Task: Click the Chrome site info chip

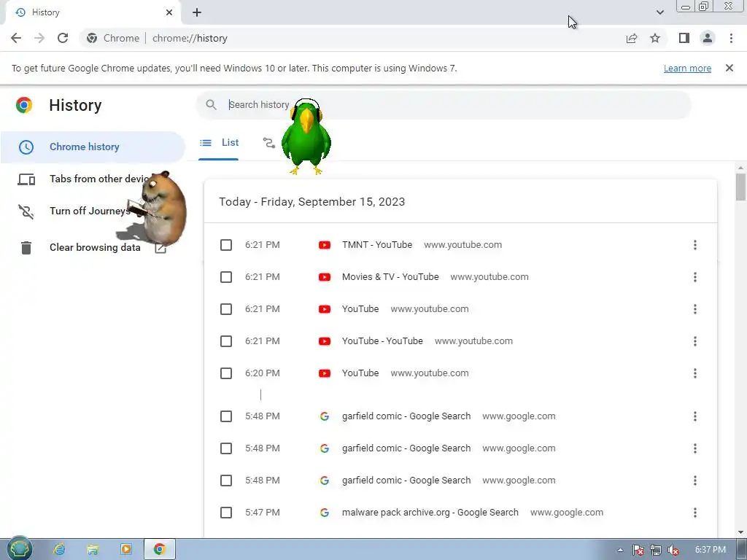Action: (x=113, y=38)
